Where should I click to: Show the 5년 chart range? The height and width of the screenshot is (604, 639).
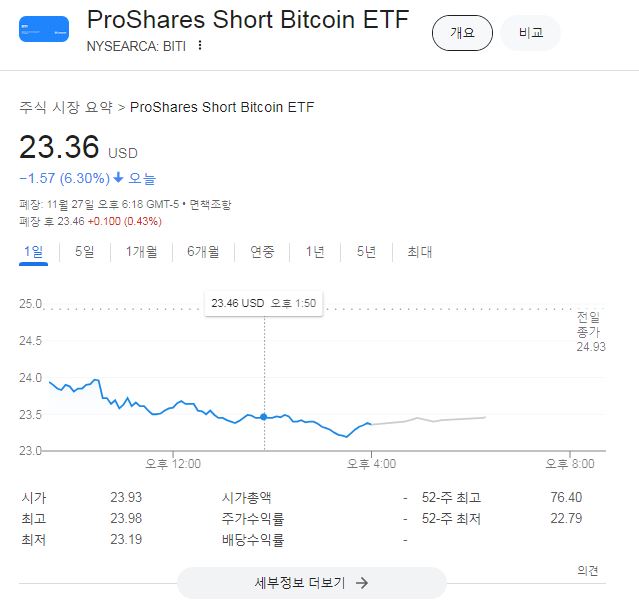[x=366, y=252]
